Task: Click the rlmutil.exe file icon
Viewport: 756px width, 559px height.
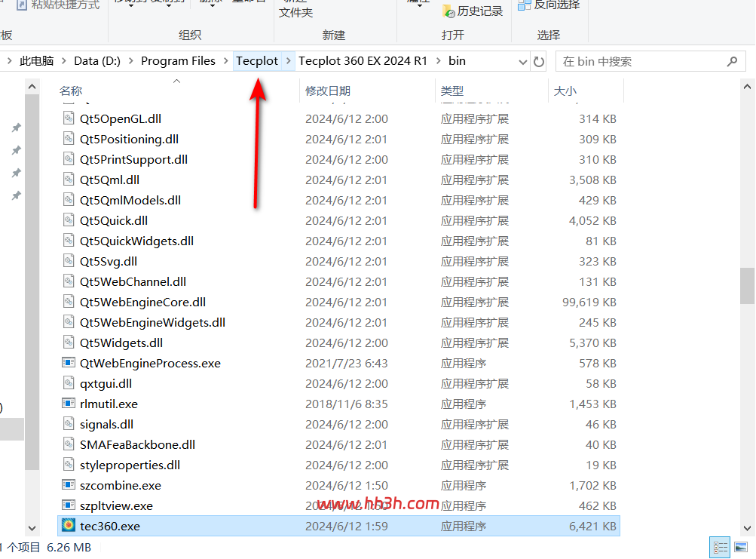Action: 69,403
